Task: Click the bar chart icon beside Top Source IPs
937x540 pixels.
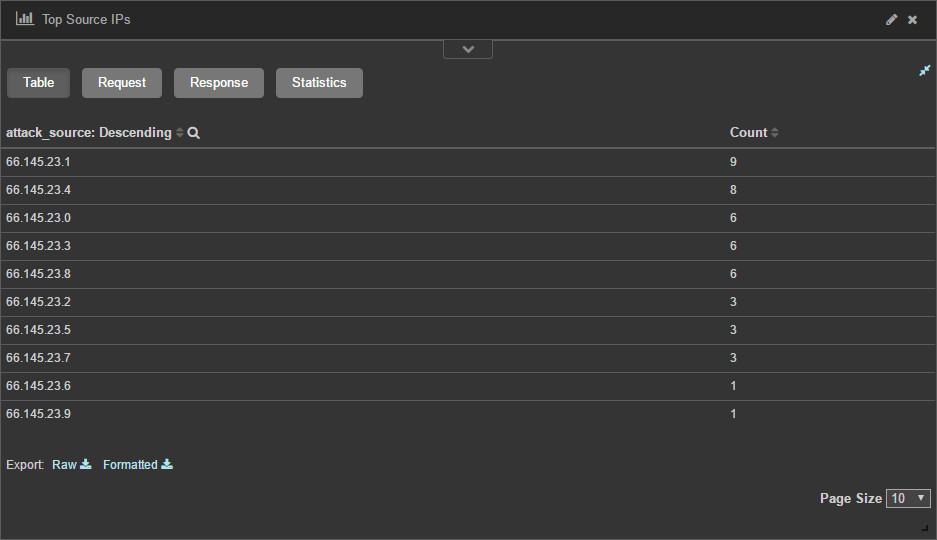Action: [x=24, y=19]
